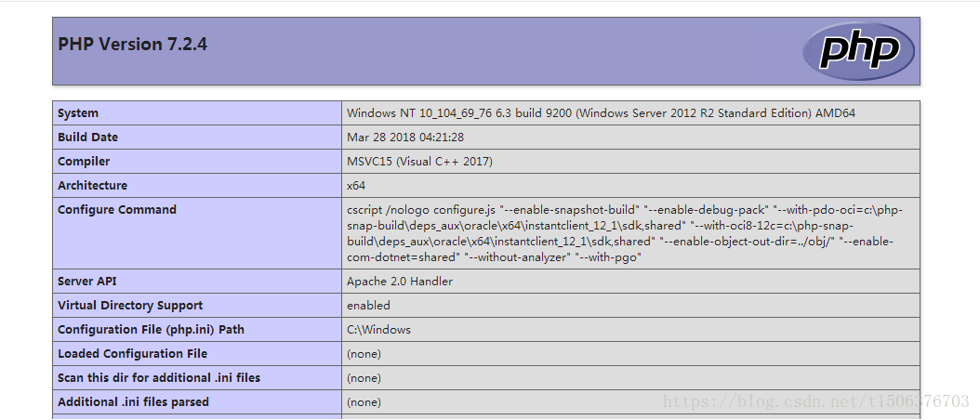
Task: Select the "Architecture" label cell
Action: coord(197,185)
